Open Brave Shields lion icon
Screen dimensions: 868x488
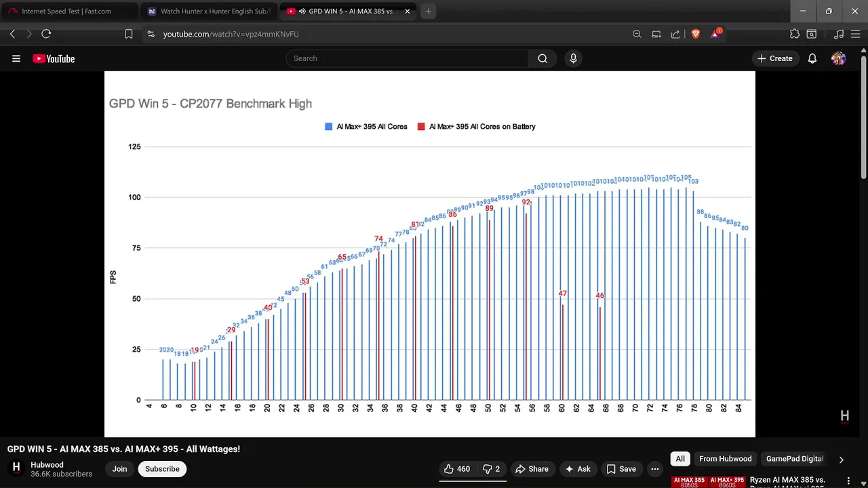pyautogui.click(x=695, y=34)
